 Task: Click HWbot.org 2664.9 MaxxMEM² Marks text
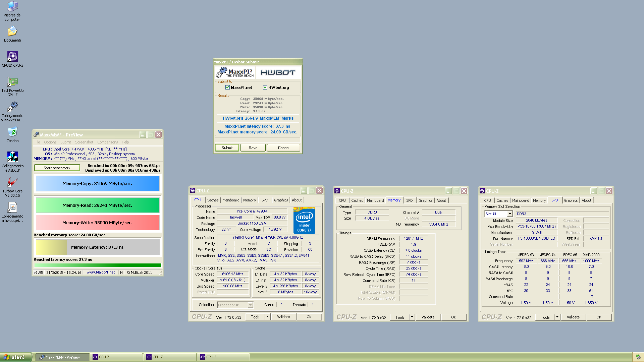click(258, 118)
